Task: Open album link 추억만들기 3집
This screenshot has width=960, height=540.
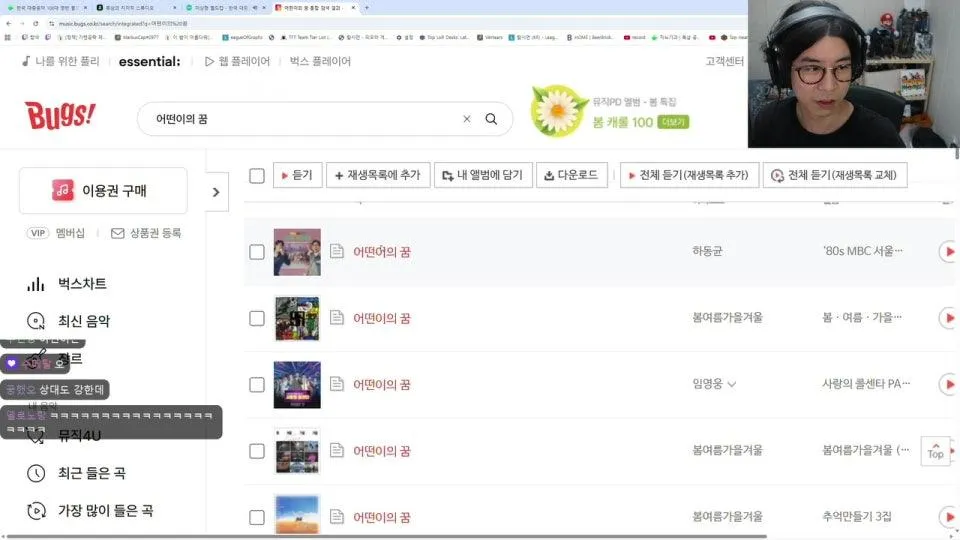Action: (x=857, y=517)
